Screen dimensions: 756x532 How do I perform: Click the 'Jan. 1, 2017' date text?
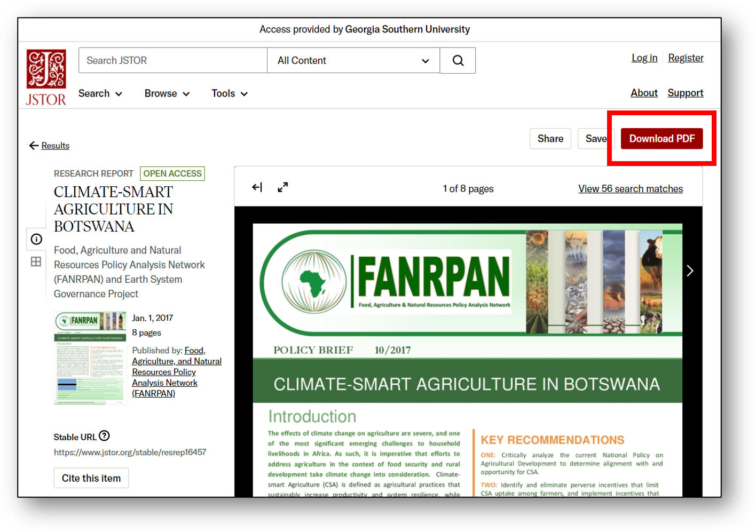[x=153, y=318]
